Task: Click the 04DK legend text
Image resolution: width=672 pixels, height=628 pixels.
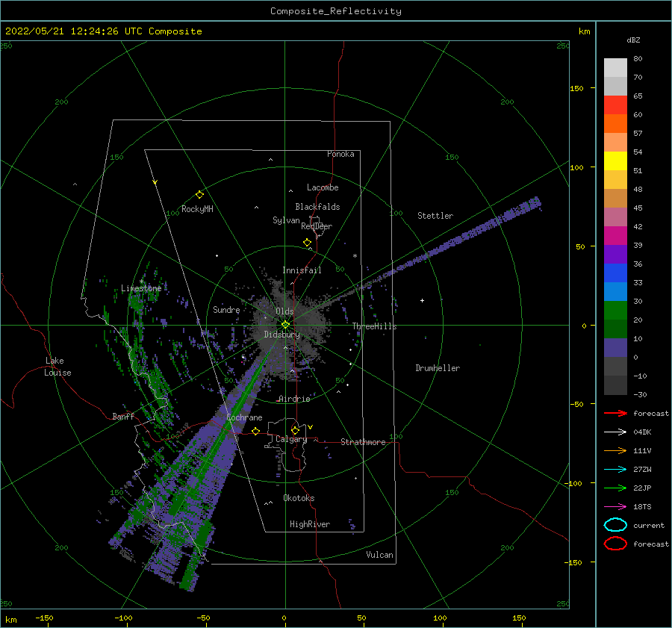Action: [x=642, y=432]
